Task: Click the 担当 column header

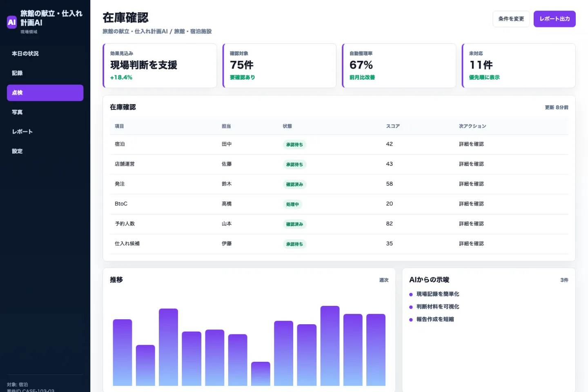Action: tap(226, 126)
